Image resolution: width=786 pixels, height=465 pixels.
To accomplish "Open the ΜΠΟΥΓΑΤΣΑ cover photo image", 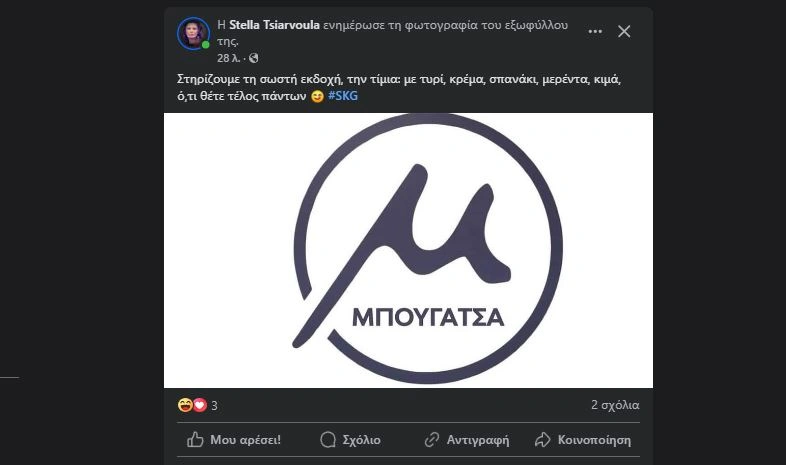I will 408,250.
